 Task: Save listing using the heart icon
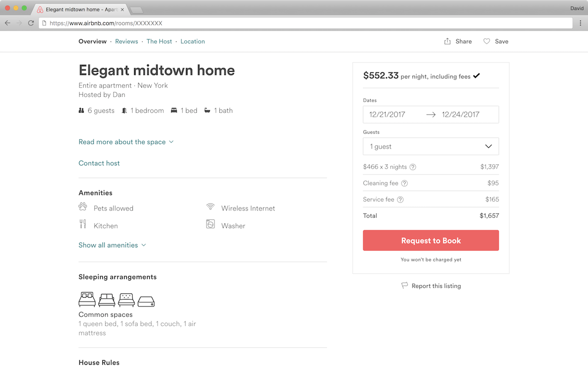pyautogui.click(x=486, y=41)
